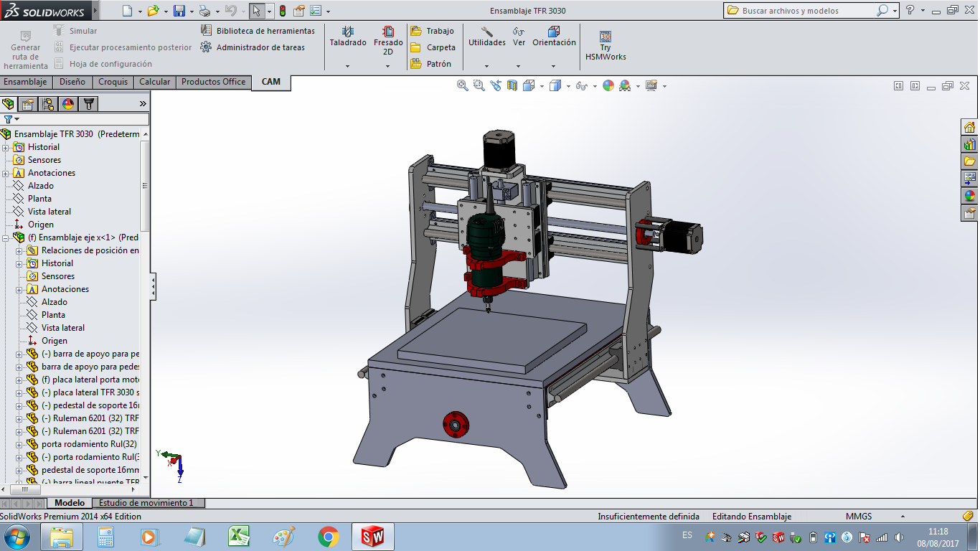
Task: Open the Administrador de tareas gear icon
Action: click(206, 47)
